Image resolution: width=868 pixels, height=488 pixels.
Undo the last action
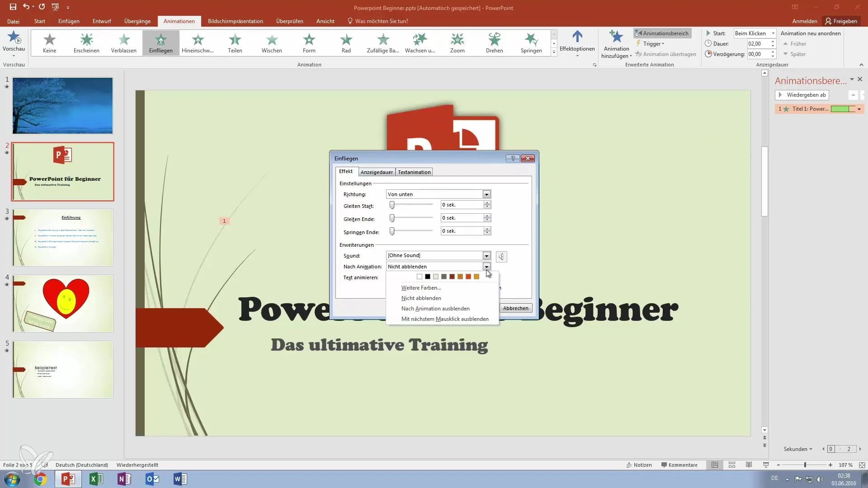pos(26,7)
